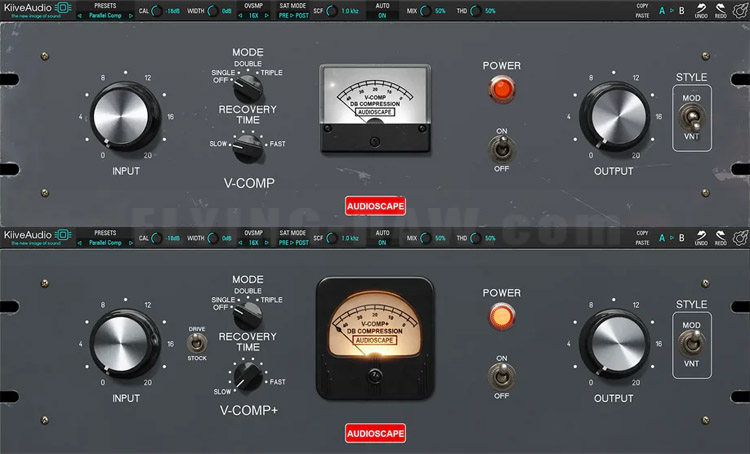The image size is (750, 454).
Task: Toggle AUTO ON in the V-COMP+ toolbar
Action: click(x=382, y=243)
